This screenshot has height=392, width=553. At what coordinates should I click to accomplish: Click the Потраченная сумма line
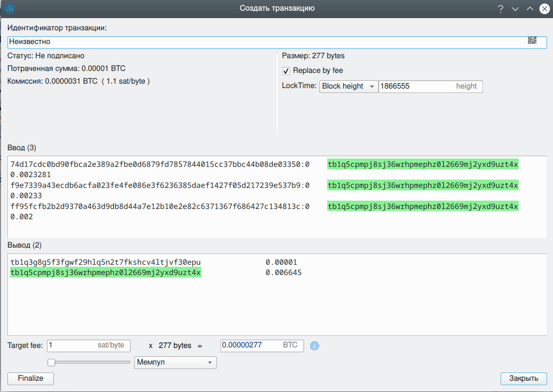click(x=66, y=69)
